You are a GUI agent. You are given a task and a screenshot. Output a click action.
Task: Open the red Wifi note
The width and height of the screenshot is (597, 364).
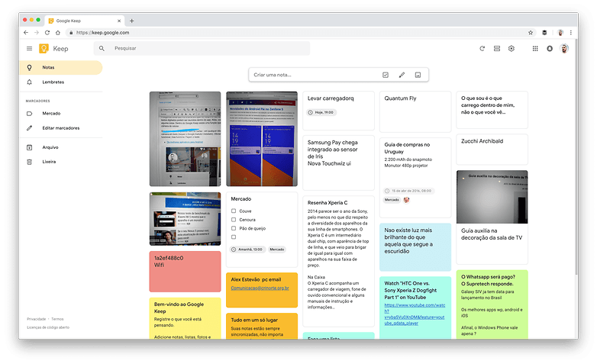click(x=185, y=272)
